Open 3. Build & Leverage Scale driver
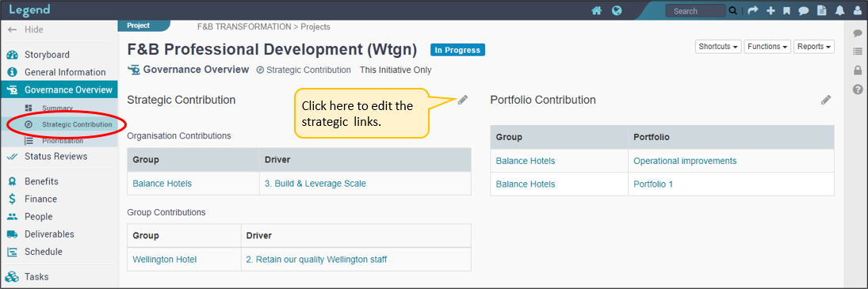 coord(315,184)
